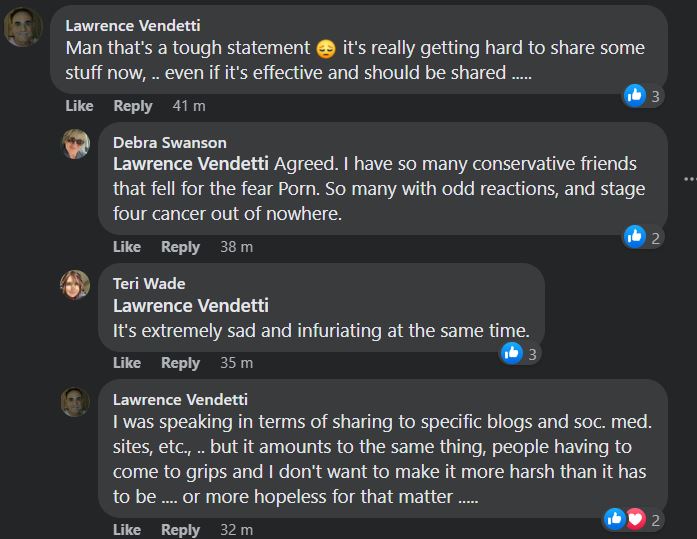The image size is (697, 539).
Task: Like Lawrence Vendetti's first comment
Action: tap(79, 106)
